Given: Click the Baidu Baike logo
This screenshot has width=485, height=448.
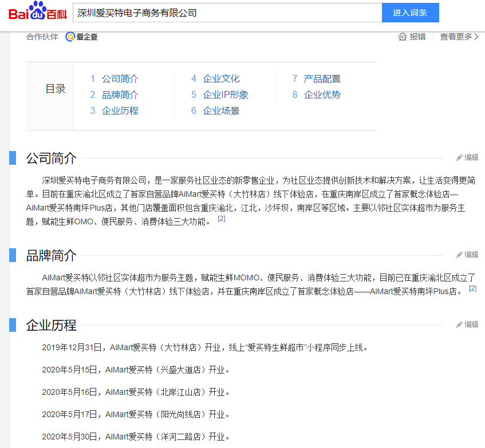Looking at the screenshot, I should [x=37, y=11].
